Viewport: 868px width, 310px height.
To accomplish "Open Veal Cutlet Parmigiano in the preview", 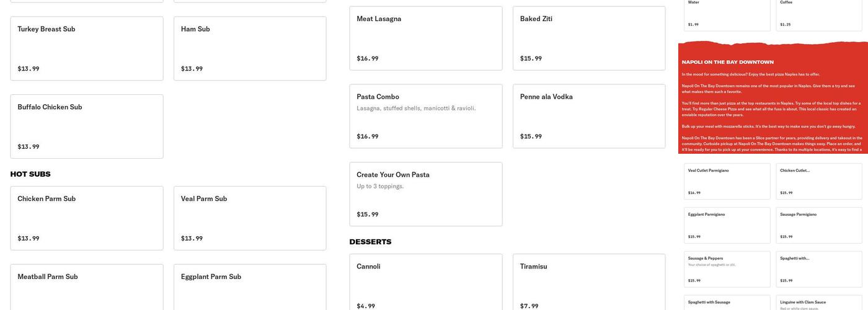I will pos(727,181).
